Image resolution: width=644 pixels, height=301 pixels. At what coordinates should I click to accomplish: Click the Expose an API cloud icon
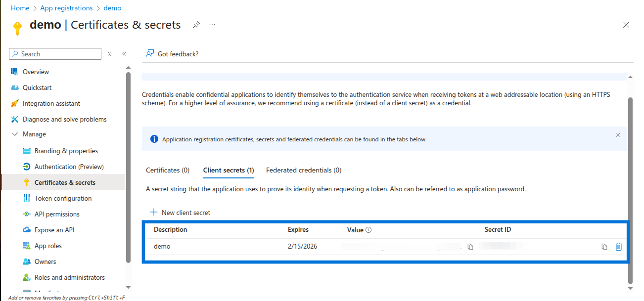[26, 230]
